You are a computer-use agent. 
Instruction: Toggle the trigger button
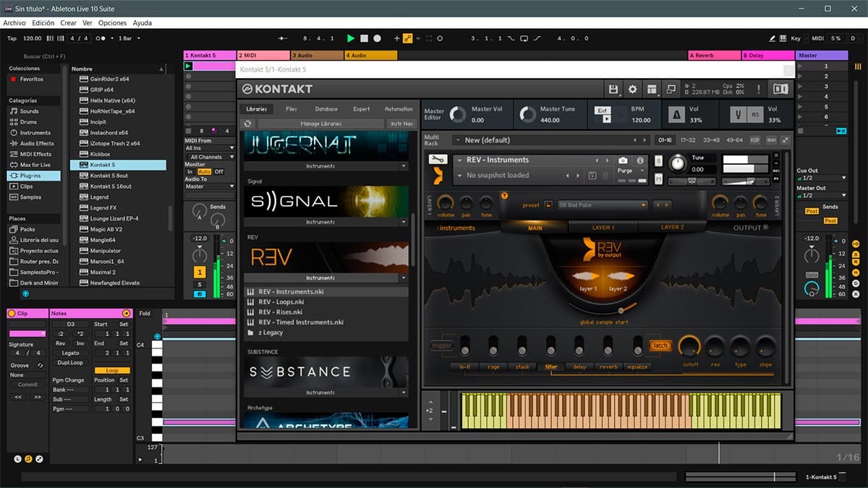click(x=441, y=346)
